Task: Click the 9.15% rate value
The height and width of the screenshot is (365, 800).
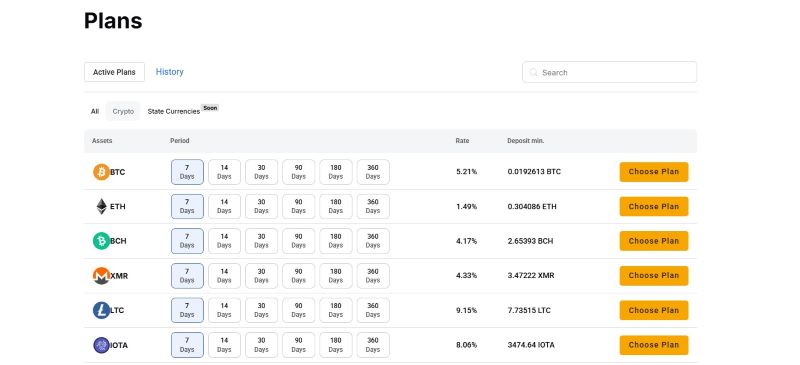Action: (x=466, y=310)
